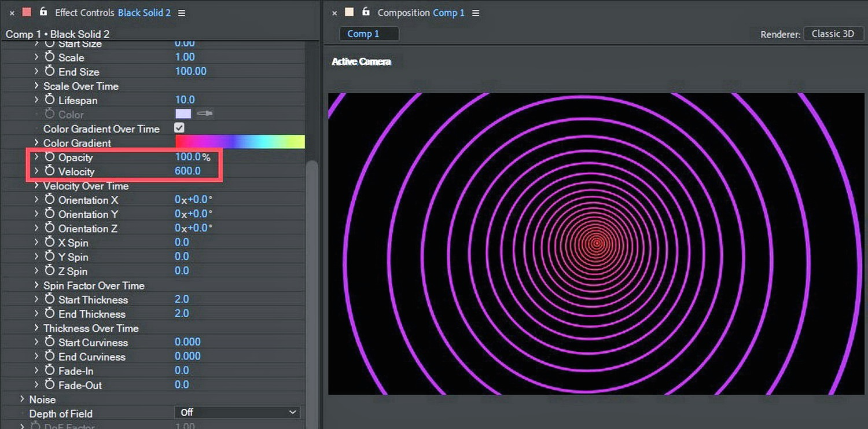The image size is (868, 429).
Task: Expand the Lifespan property chevron
Action: point(36,100)
